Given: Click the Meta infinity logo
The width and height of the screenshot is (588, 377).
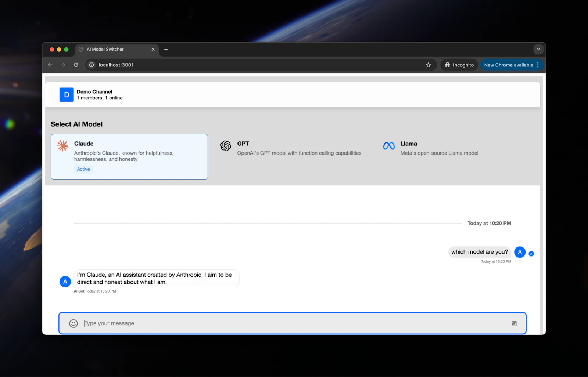Looking at the screenshot, I should point(389,146).
